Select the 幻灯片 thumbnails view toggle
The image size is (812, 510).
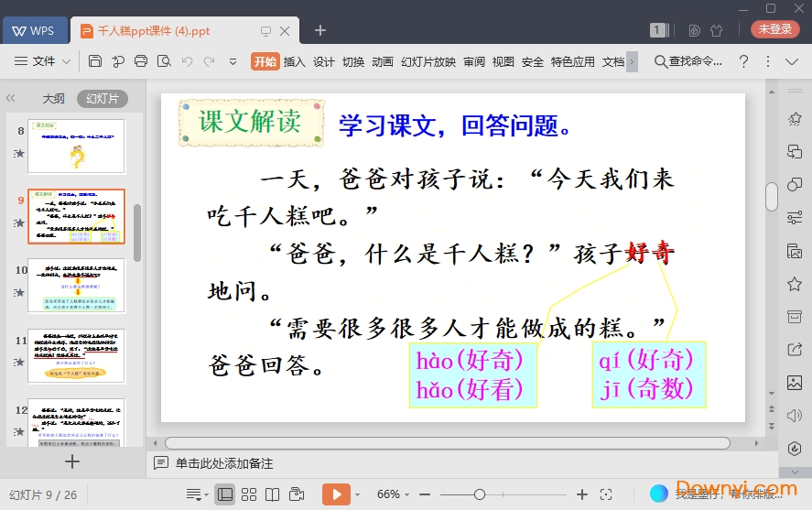click(102, 99)
